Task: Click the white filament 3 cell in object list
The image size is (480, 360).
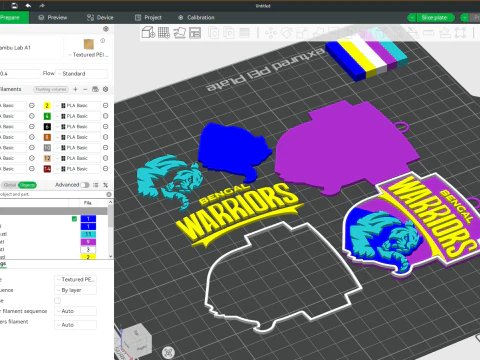Action: 88,249
